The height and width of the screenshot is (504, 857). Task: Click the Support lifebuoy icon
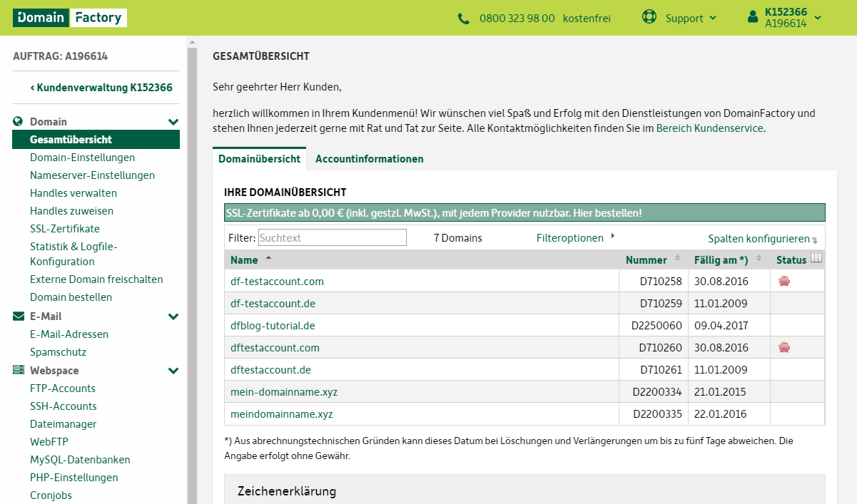pyautogui.click(x=649, y=18)
